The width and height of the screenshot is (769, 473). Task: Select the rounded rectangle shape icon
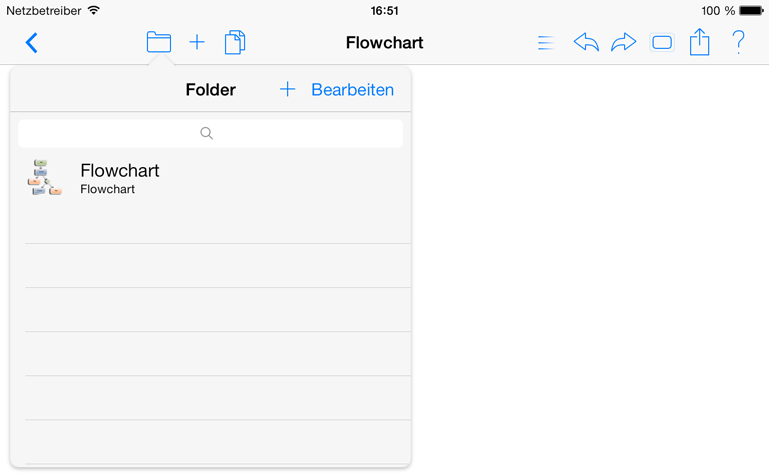click(662, 43)
